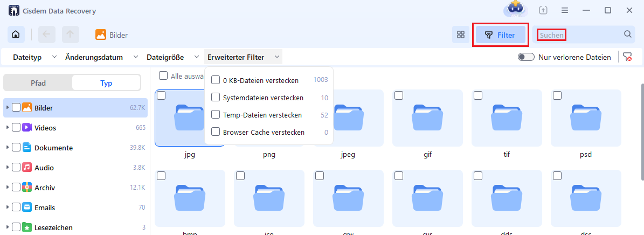Collapse the Erweiterter Filter dropdown
The image size is (644, 235).
(x=243, y=57)
